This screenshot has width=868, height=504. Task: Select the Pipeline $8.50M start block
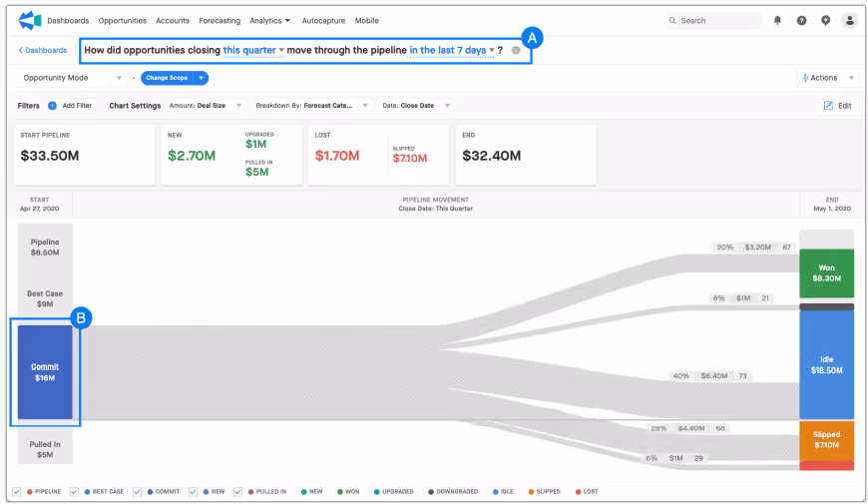(45, 248)
